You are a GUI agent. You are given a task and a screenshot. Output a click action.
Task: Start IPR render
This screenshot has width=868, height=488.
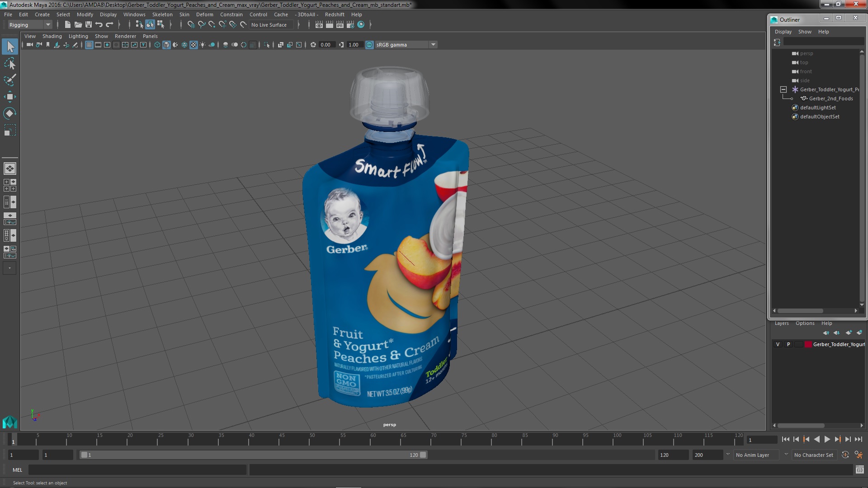pos(340,25)
